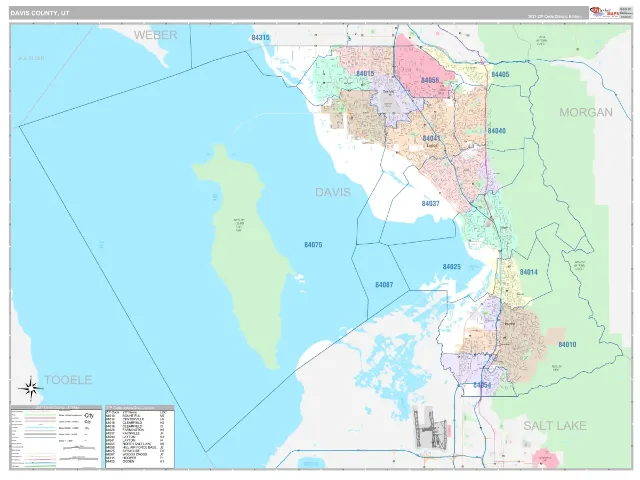Click ZIP code label 84054
This screenshot has width=640, height=480.
[482, 385]
